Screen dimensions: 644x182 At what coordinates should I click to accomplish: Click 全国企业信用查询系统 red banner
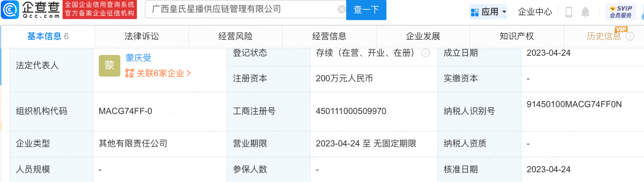click(100, 9)
